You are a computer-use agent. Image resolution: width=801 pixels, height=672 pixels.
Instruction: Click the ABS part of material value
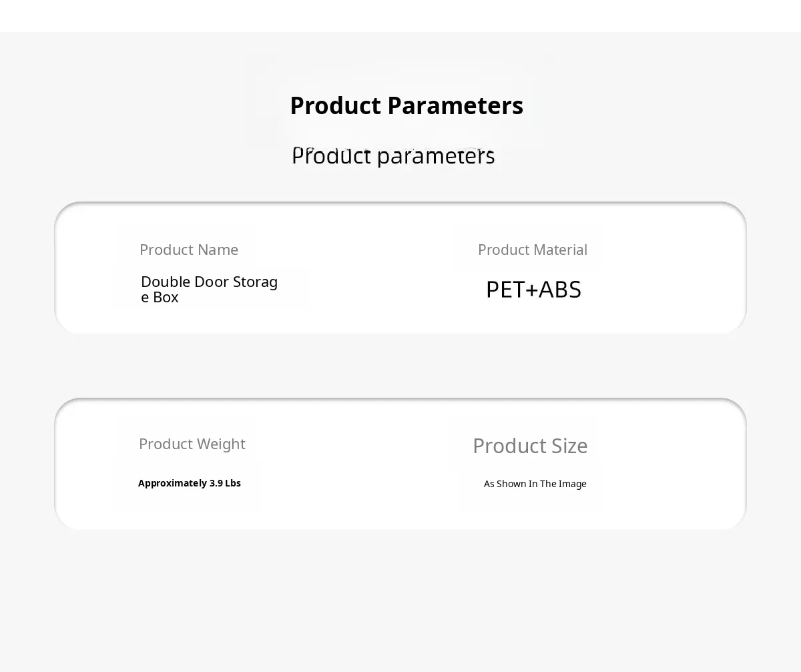click(x=560, y=290)
